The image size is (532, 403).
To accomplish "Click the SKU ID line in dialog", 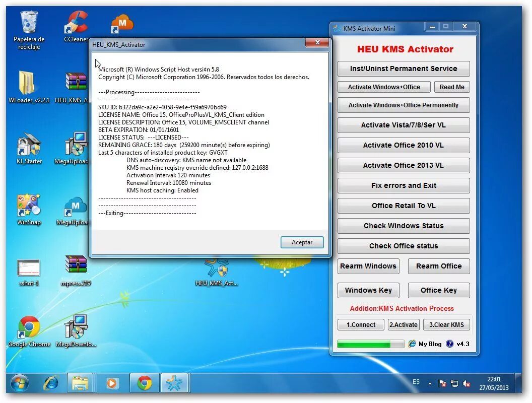I will 162,107.
